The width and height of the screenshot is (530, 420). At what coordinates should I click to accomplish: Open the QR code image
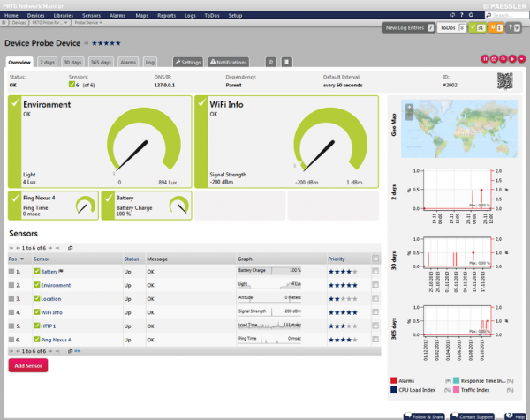505,81
